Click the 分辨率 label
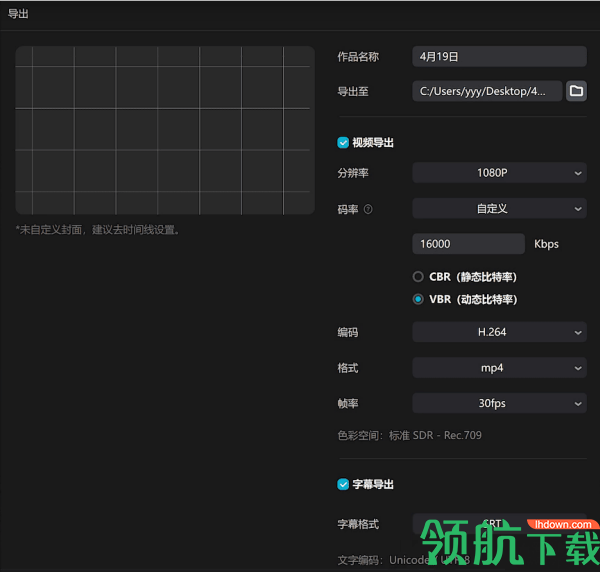The width and height of the screenshot is (600, 572). pos(353,173)
